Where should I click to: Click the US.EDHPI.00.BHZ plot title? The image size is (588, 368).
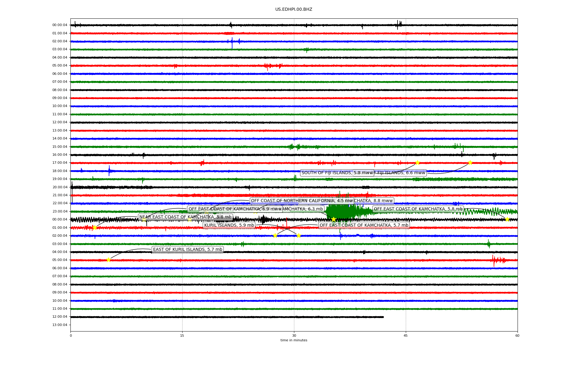pos(294,10)
